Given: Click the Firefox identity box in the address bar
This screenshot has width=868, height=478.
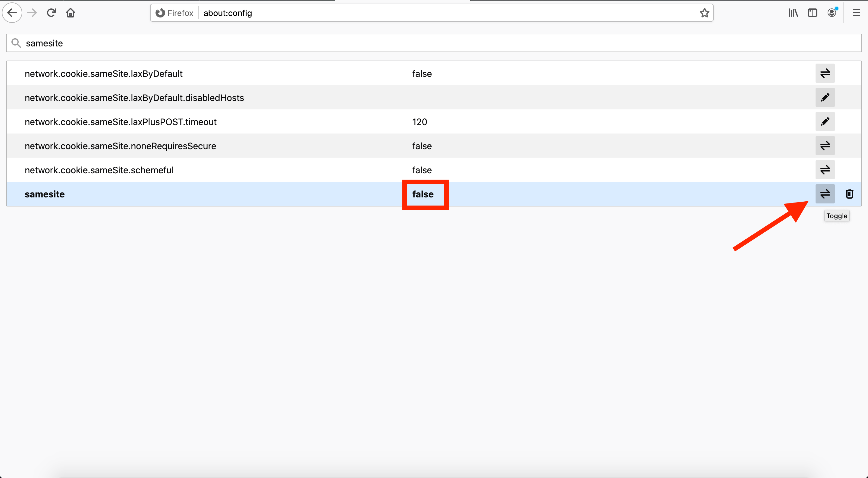Looking at the screenshot, I should pyautogui.click(x=175, y=13).
